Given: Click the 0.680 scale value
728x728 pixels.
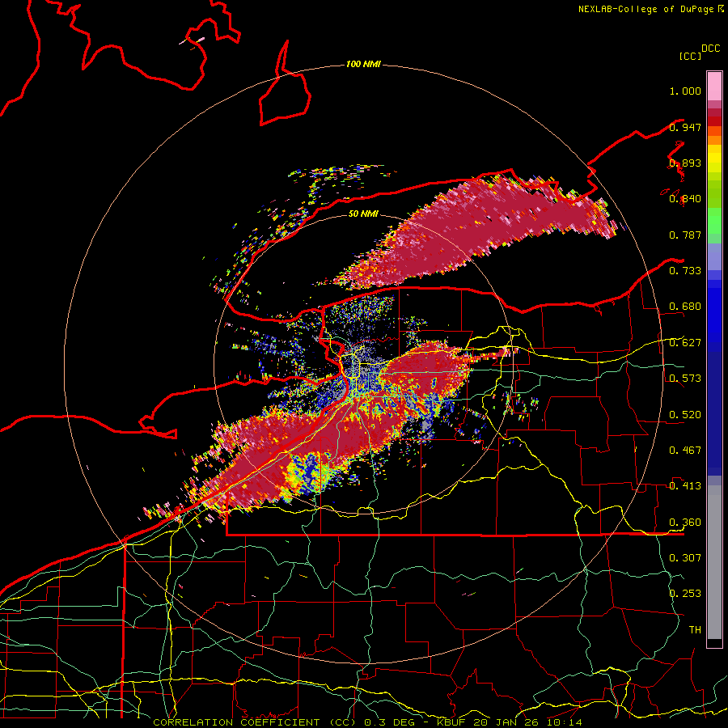Looking at the screenshot, I should tap(685, 307).
